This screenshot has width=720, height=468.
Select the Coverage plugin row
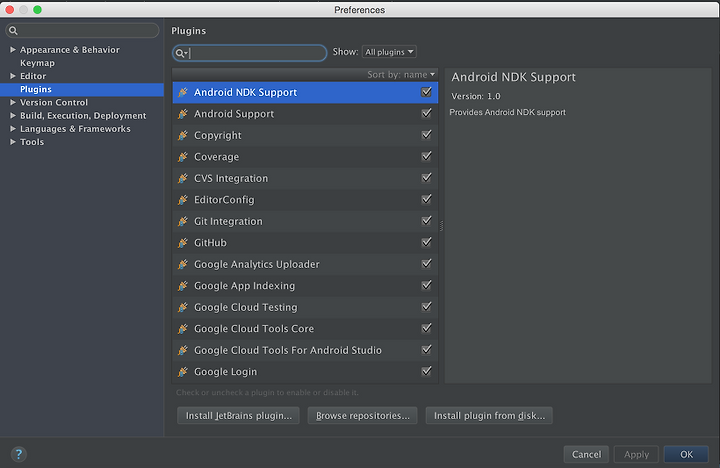[x=305, y=157]
